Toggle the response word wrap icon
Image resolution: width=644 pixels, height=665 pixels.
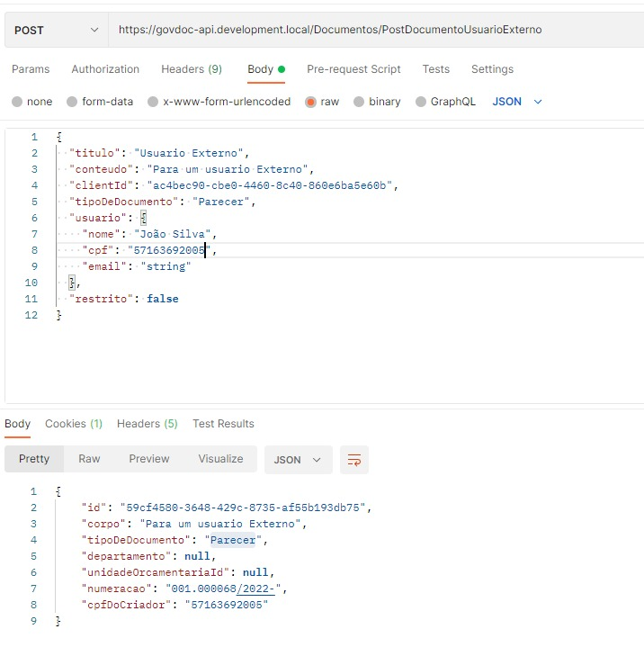(354, 459)
